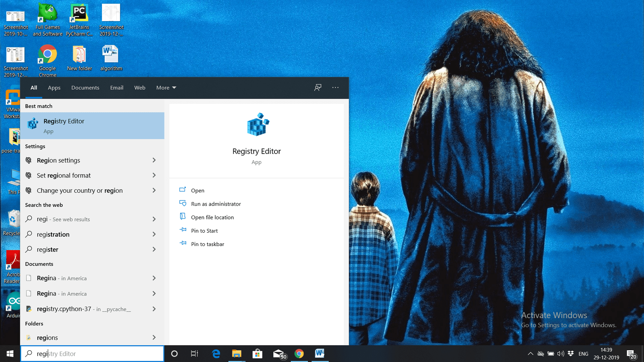Click the Pin to Start pin icon
This screenshot has height=362, width=644.
[183, 230]
